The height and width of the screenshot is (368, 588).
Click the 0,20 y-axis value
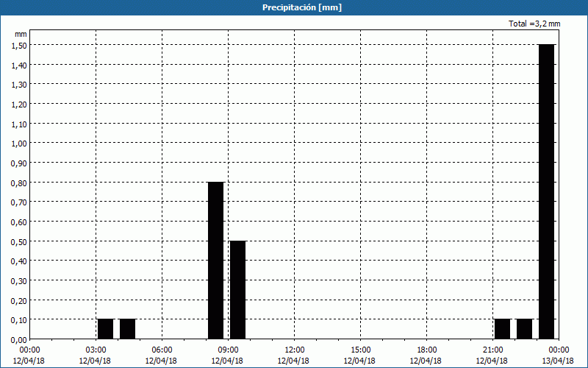pos(19,301)
